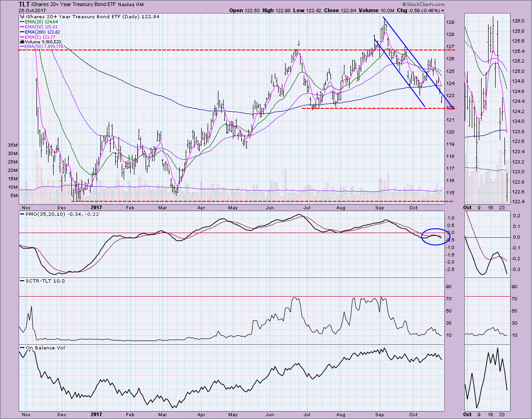Click the Sep label on the bottom axis

click(x=380, y=414)
